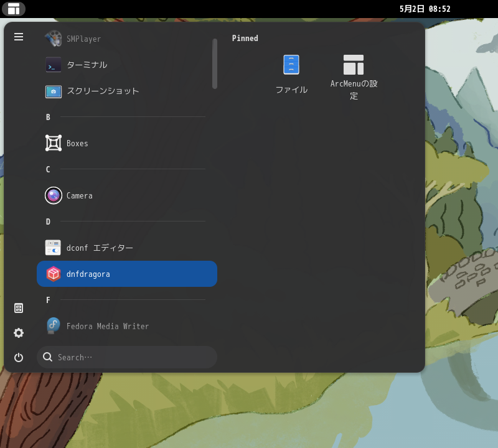Launch dnfdragora package manager
Viewport: 498px width, 448px height.
127,274
